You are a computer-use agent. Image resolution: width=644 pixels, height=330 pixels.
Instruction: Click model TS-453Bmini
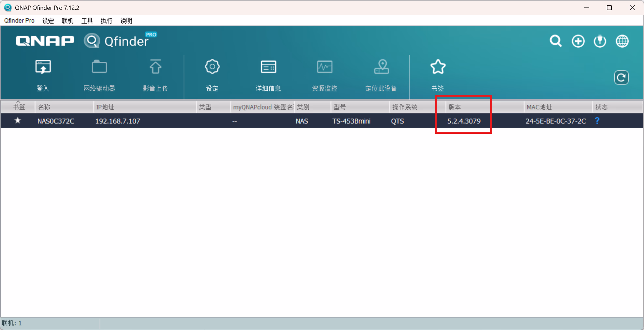(351, 121)
